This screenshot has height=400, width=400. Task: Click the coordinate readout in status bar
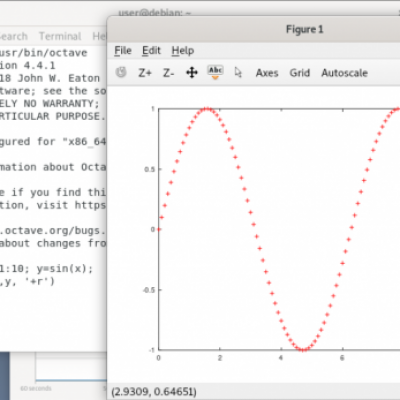(x=154, y=391)
